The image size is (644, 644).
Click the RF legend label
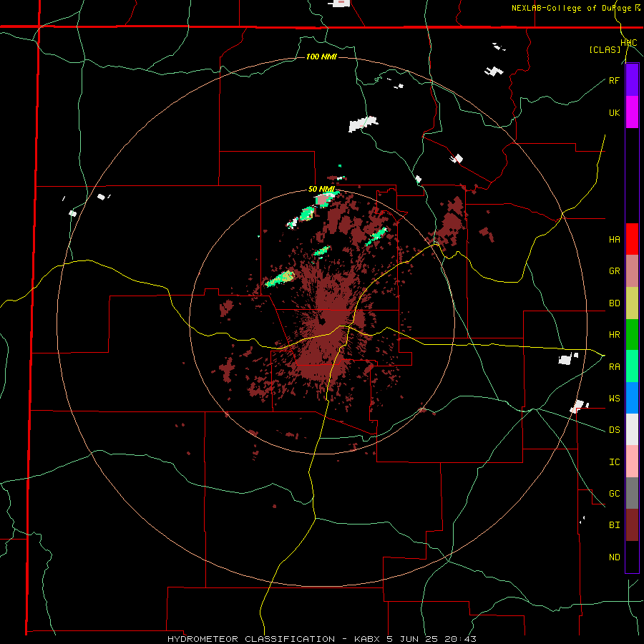[614, 80]
